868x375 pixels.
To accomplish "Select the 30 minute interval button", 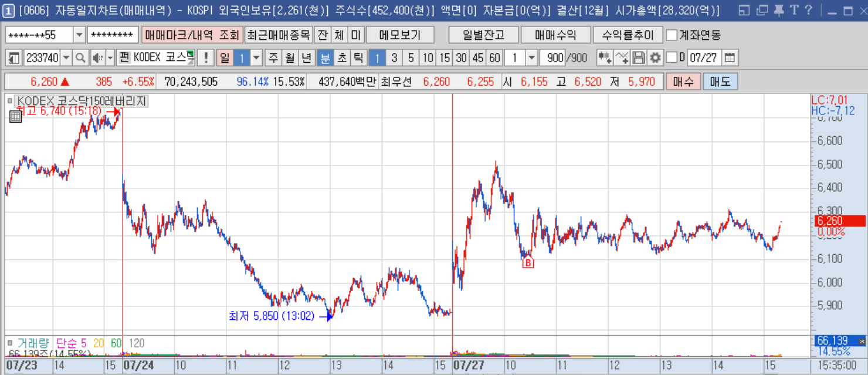I will [x=462, y=58].
